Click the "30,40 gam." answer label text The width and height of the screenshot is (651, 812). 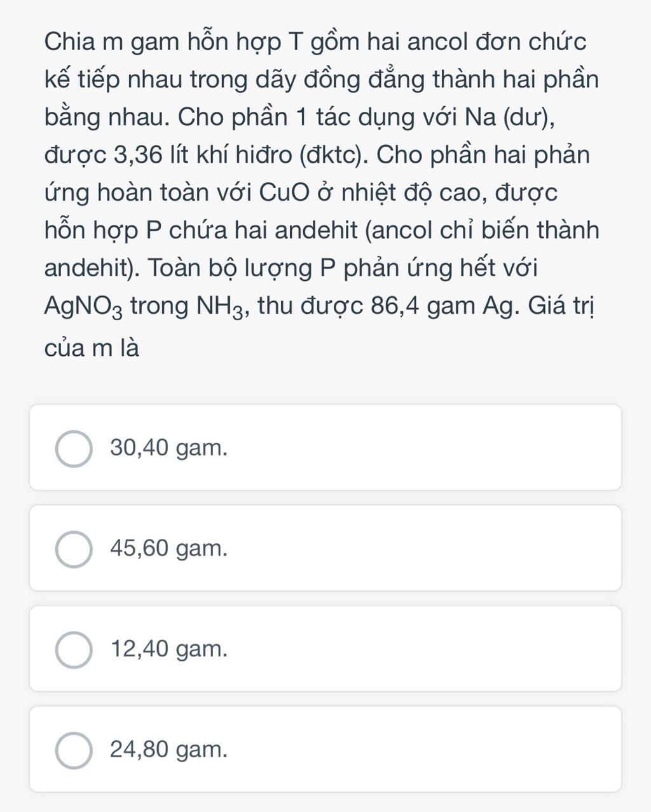coord(168,449)
